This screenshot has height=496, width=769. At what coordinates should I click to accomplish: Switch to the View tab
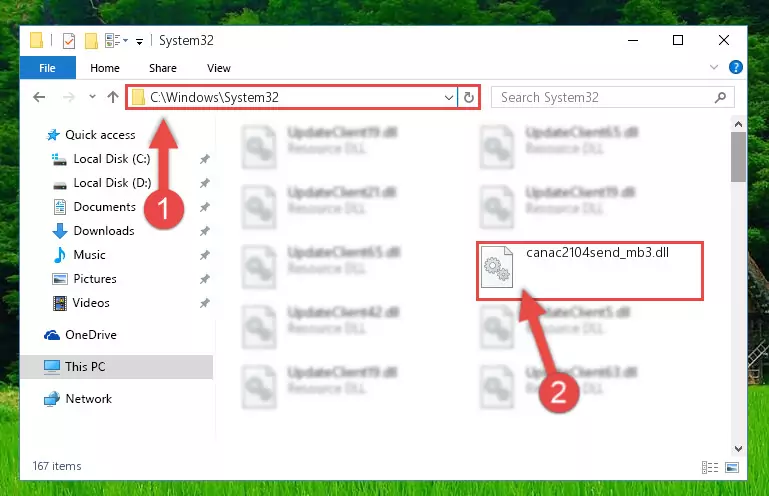click(x=219, y=68)
